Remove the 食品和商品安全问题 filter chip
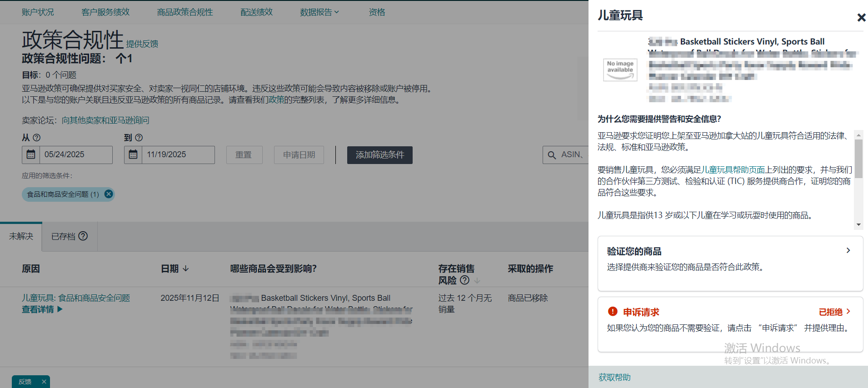The width and height of the screenshot is (868, 388). (x=109, y=194)
